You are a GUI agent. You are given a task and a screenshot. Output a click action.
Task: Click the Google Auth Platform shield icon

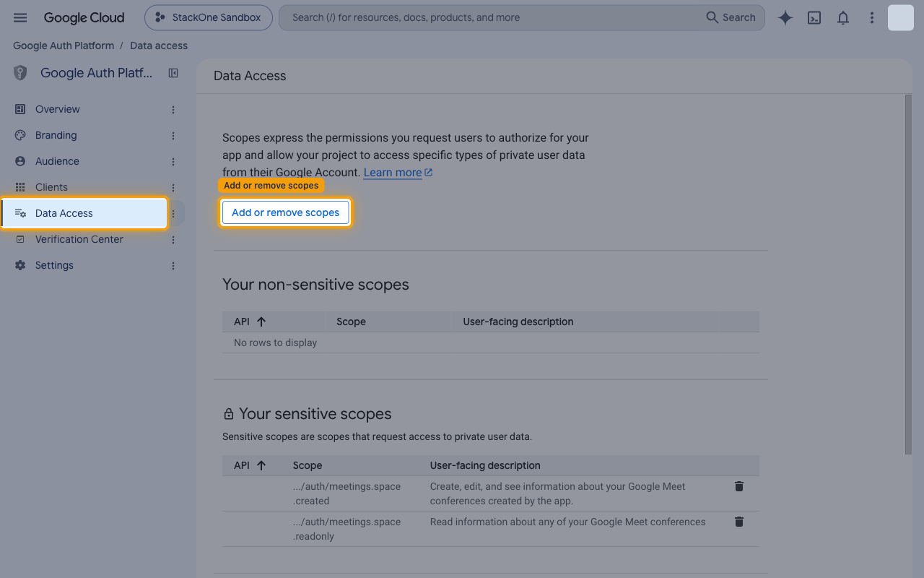pyautogui.click(x=20, y=73)
